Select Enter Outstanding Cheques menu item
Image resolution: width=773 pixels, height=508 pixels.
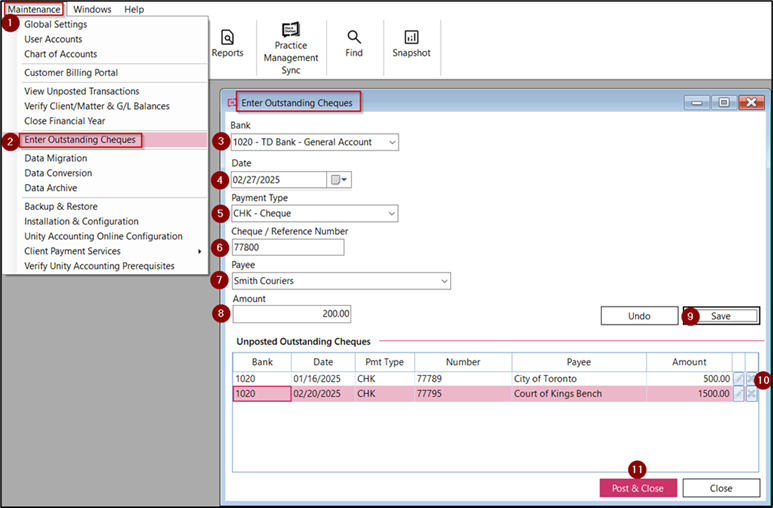coord(80,140)
